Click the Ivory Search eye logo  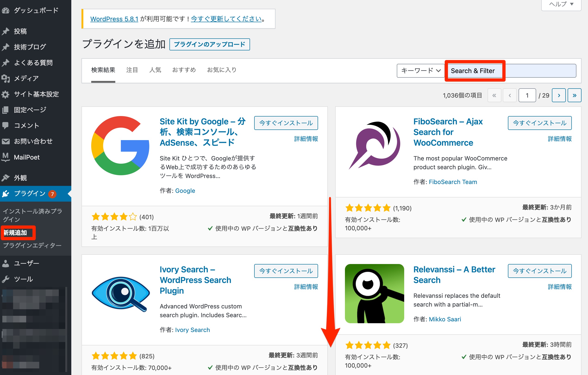coord(121,294)
